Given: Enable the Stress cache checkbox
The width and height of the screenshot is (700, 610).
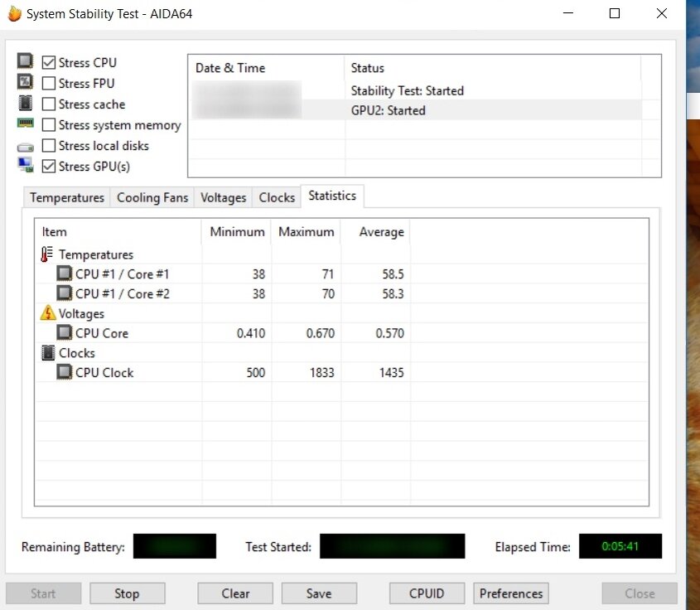Looking at the screenshot, I should [x=49, y=104].
